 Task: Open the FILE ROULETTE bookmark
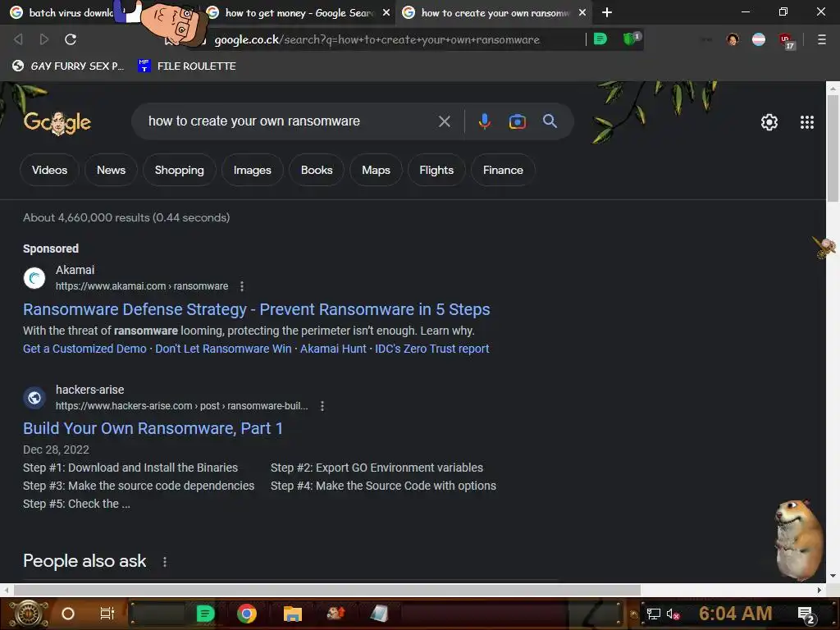187,66
